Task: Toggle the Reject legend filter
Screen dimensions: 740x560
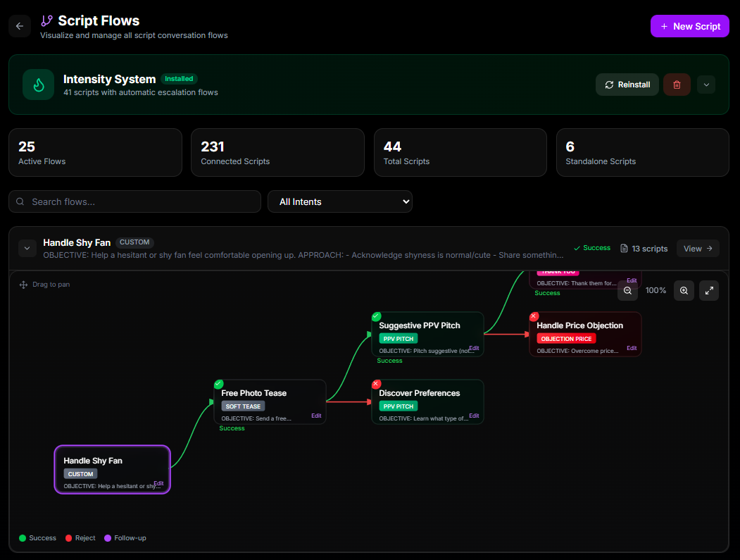Action: [x=80, y=537]
